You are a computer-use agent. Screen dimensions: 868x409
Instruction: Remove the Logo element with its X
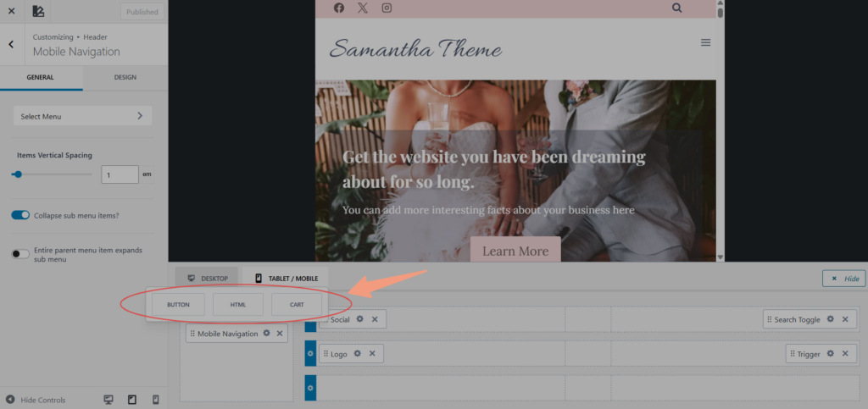(372, 354)
